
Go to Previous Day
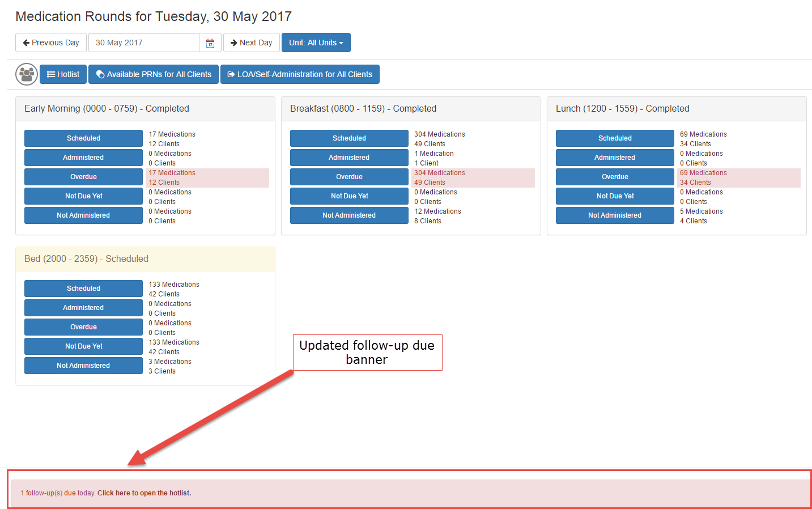pyautogui.click(x=51, y=43)
